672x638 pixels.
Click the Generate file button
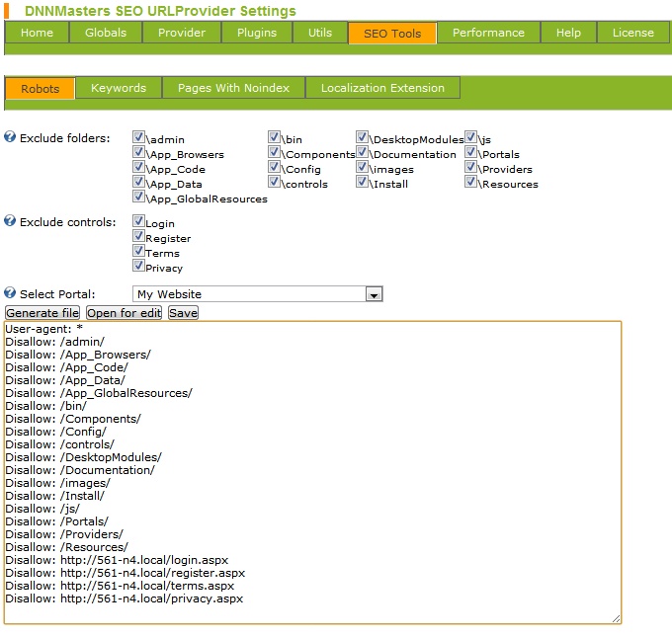point(42,313)
